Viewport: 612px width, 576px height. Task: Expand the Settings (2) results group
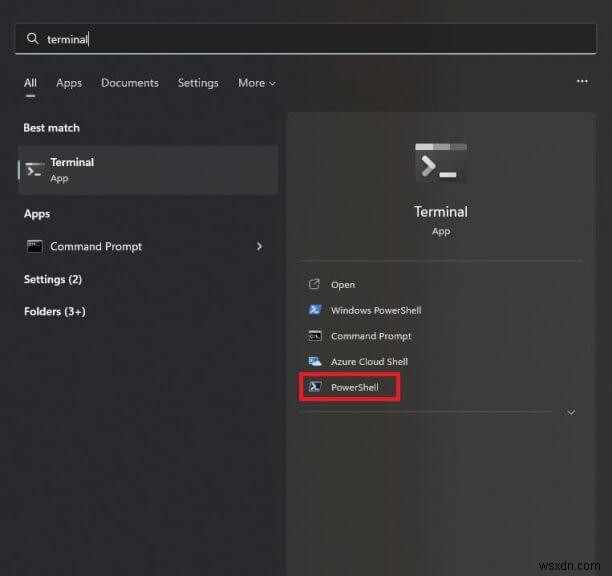tap(53, 279)
